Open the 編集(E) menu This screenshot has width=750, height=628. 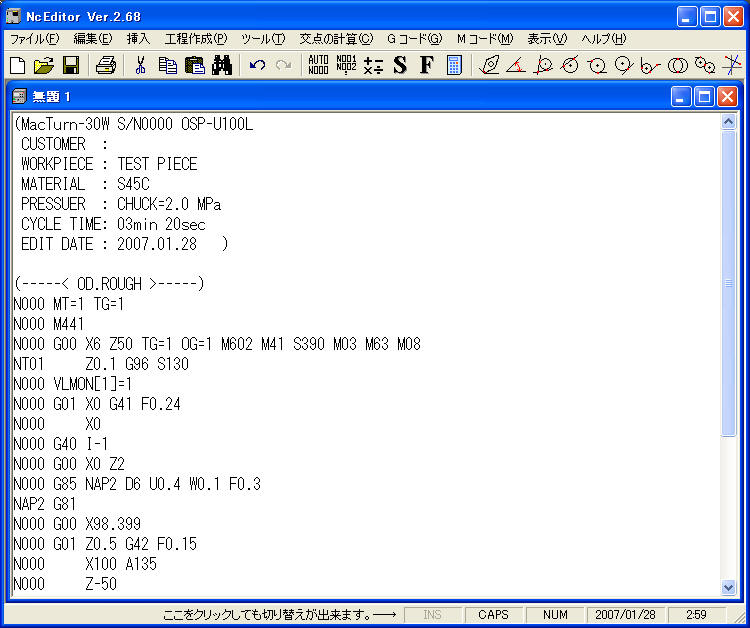click(93, 39)
